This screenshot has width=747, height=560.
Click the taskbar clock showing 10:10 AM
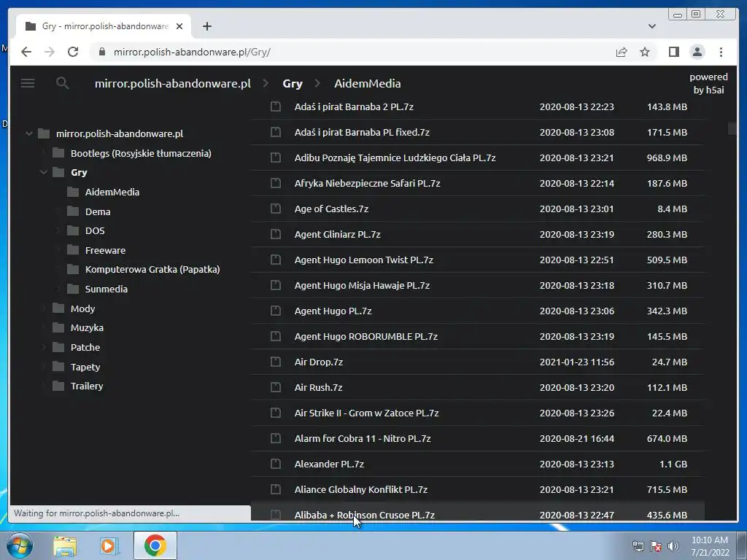click(710, 546)
